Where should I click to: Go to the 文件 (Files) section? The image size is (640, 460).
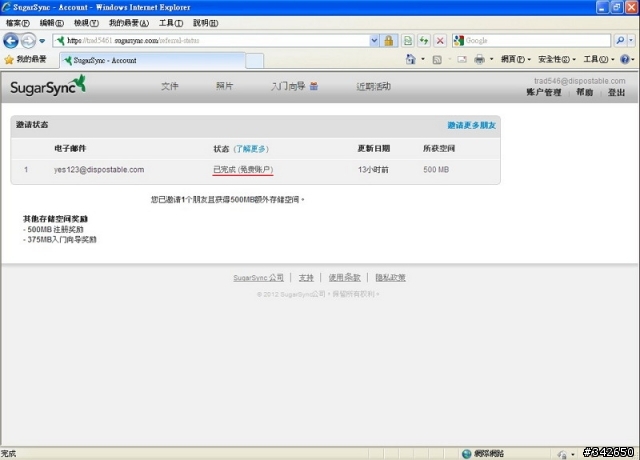point(169,86)
